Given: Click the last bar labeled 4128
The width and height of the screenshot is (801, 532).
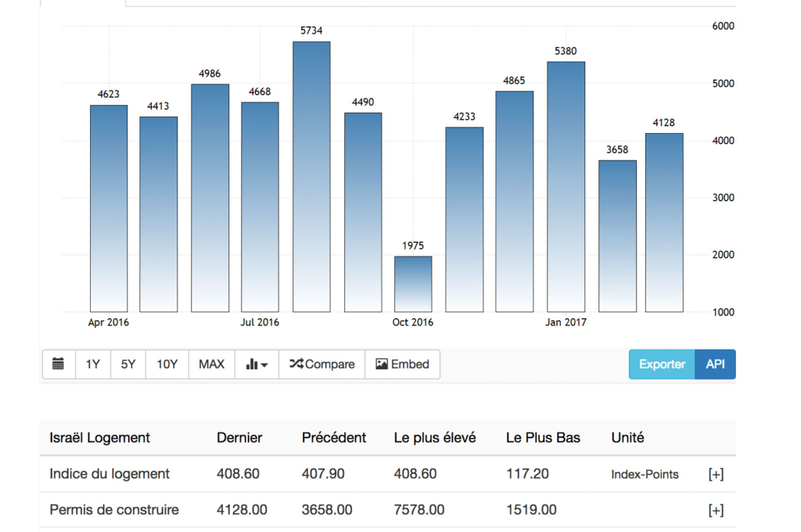Looking at the screenshot, I should [x=664, y=222].
